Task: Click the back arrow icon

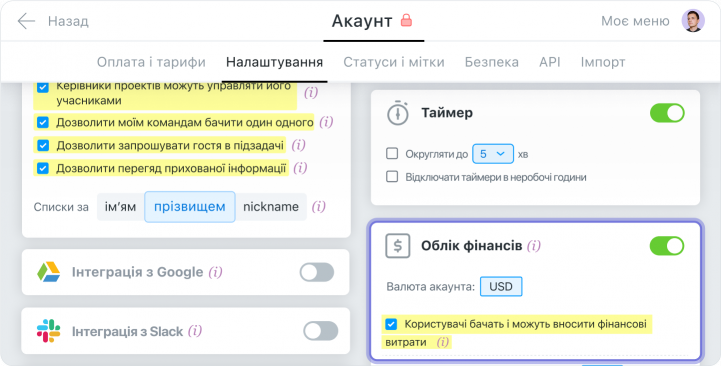Action: pos(26,21)
